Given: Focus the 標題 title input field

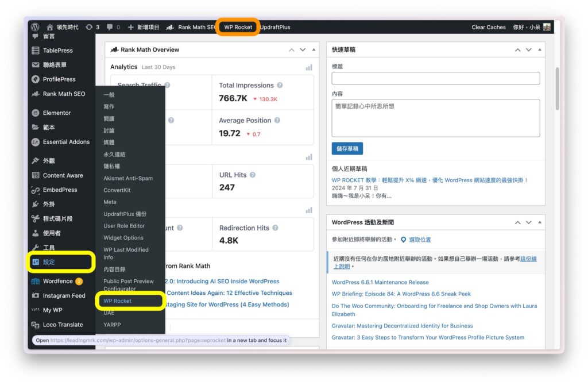Looking at the screenshot, I should (x=436, y=78).
